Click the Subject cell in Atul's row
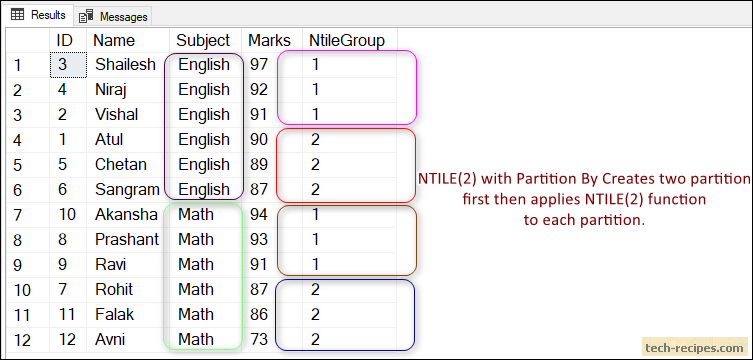Screen dimensions: 753x360 [206, 140]
